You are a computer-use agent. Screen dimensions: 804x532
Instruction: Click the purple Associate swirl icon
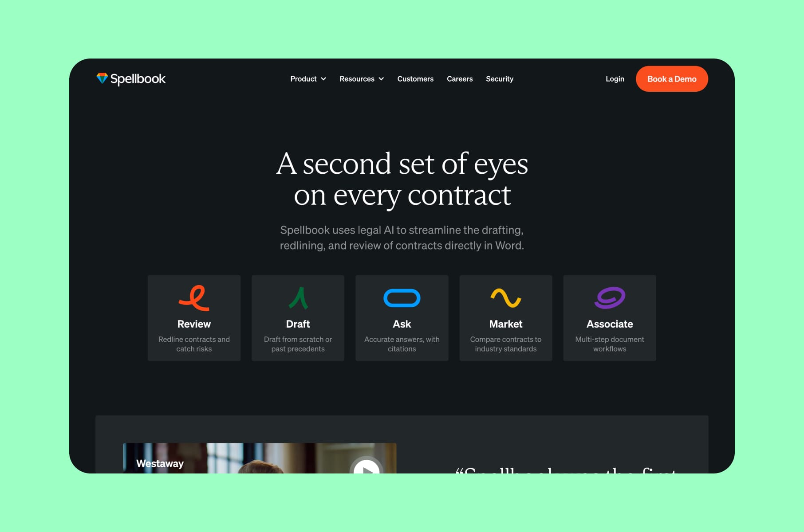[610, 298]
